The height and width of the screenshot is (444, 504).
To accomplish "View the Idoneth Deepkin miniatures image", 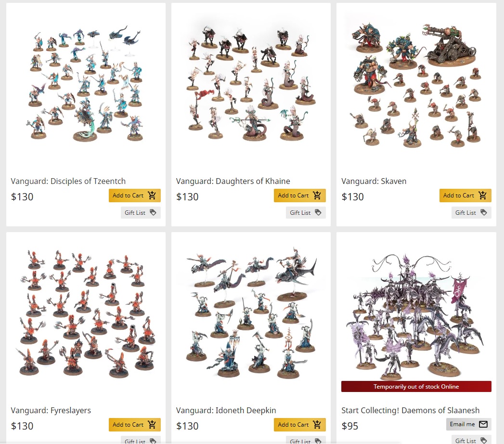I will [251, 313].
